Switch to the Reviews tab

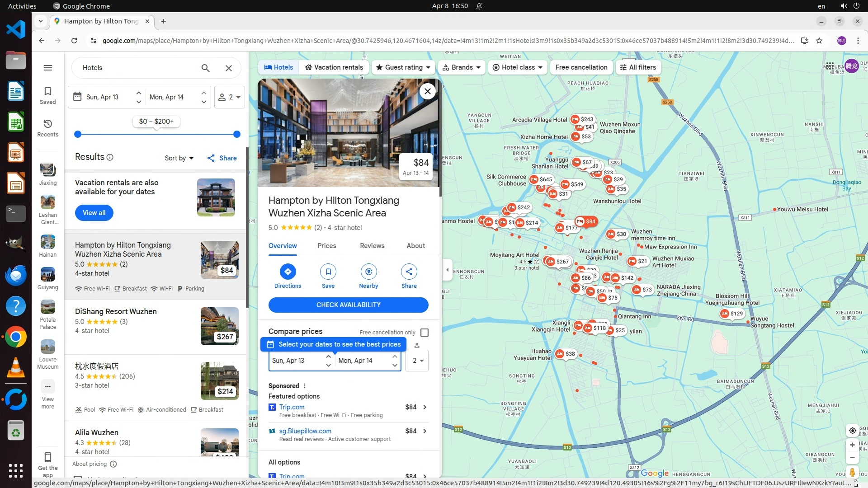pyautogui.click(x=372, y=246)
